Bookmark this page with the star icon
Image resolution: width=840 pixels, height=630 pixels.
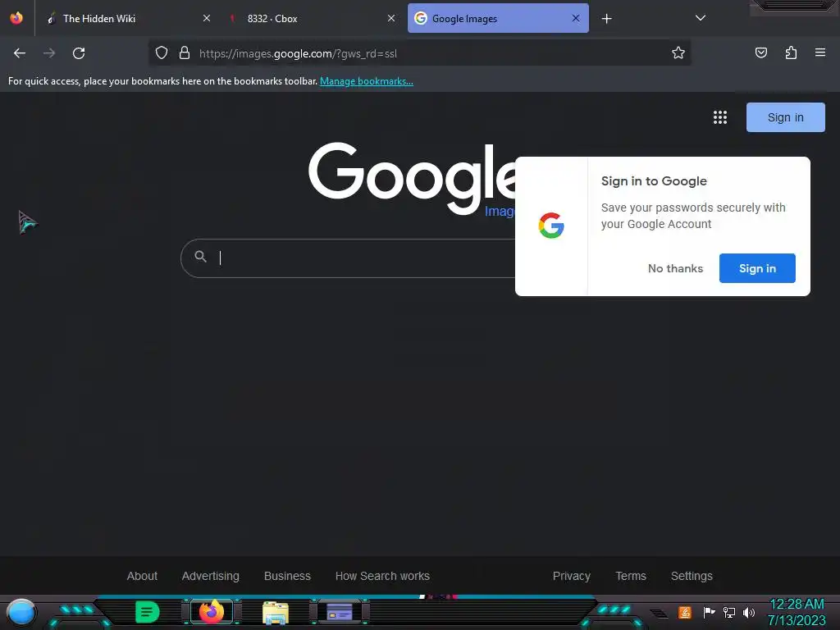point(678,53)
